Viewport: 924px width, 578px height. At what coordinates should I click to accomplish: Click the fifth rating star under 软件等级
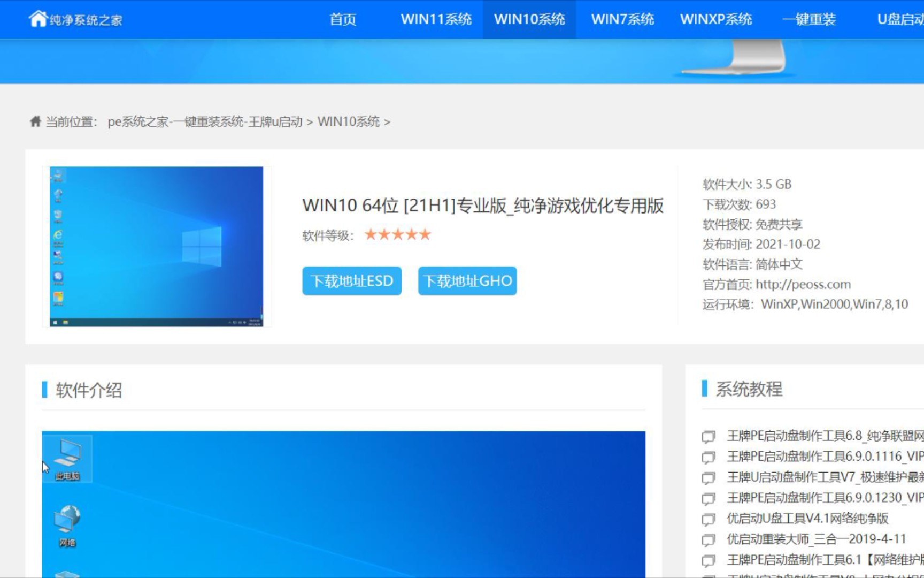pos(425,234)
